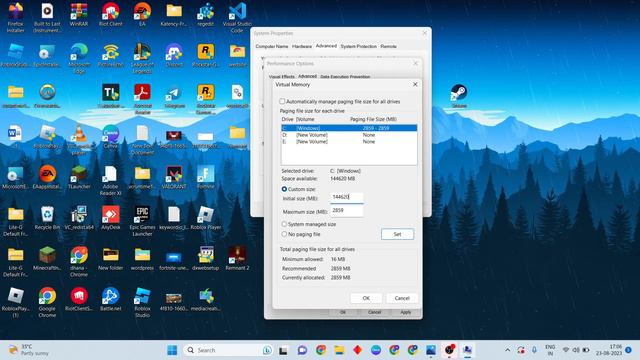Image resolution: width=640 pixels, height=360 pixels.
Task: Open the Windows Start menu
Action: (x=172, y=350)
